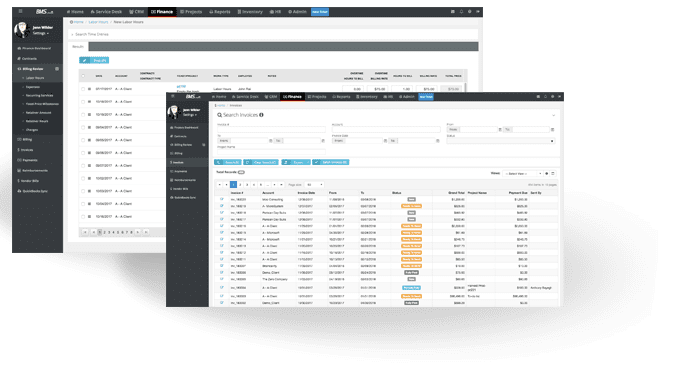Open Recurring Services in back sidebar
The width and height of the screenshot is (682, 382).
tap(39, 95)
